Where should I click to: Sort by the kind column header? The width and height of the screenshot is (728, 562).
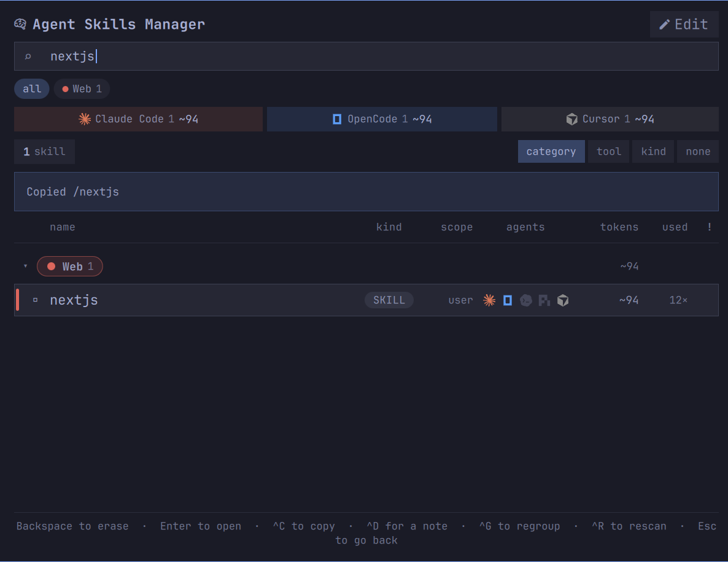[x=389, y=227]
